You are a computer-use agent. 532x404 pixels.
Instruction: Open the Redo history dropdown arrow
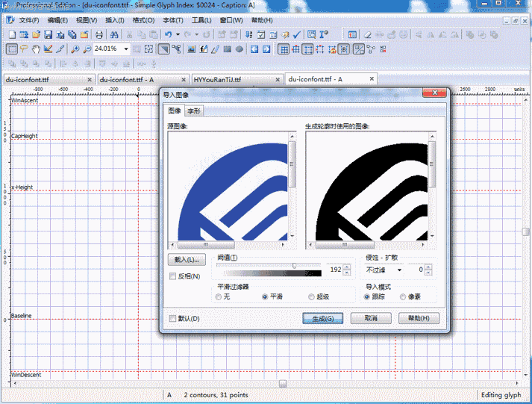tap(197, 34)
